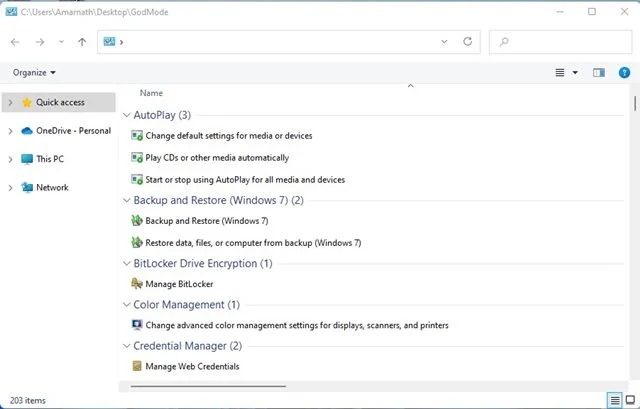Sort by the Name column header
Viewport: 640px width, 409px height.
tap(151, 93)
